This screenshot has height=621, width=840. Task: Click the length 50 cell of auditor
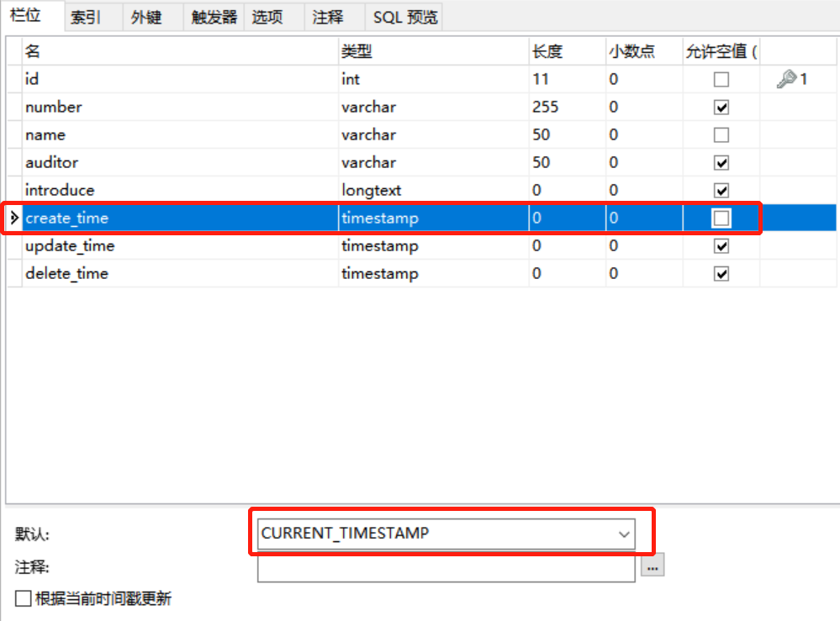point(568,163)
